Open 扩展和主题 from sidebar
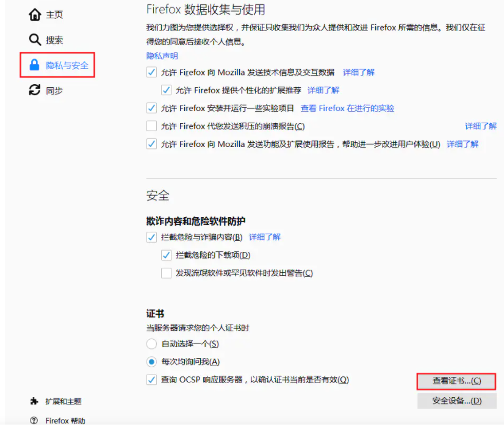The image size is (504, 427). tap(63, 401)
